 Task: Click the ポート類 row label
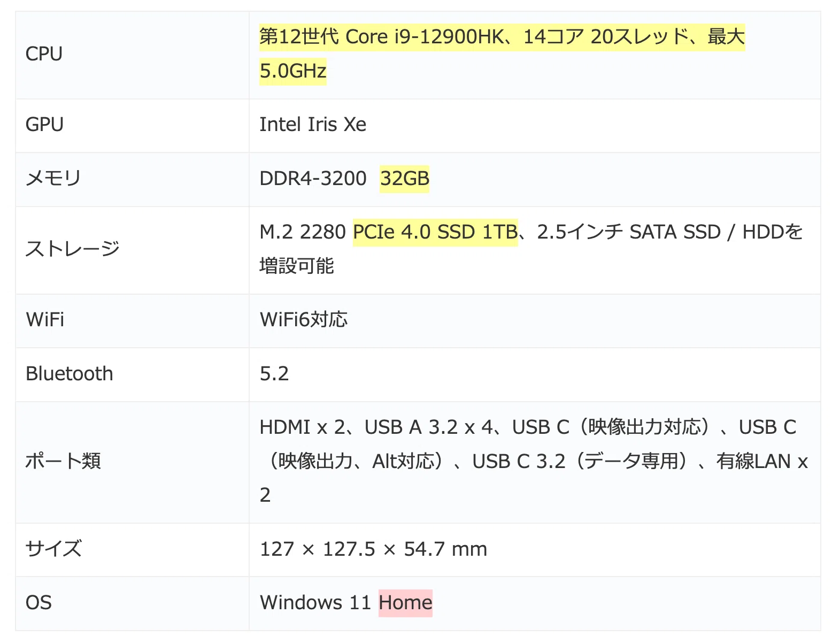(x=63, y=461)
